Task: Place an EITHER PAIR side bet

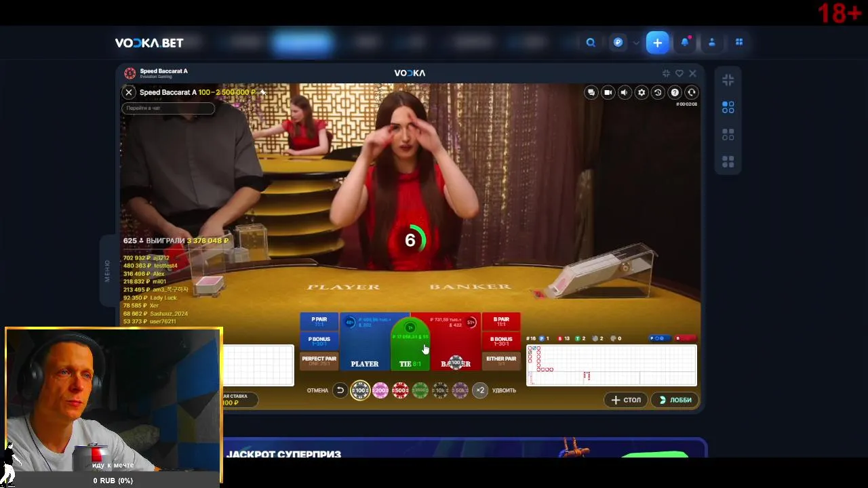Action: [501, 361]
